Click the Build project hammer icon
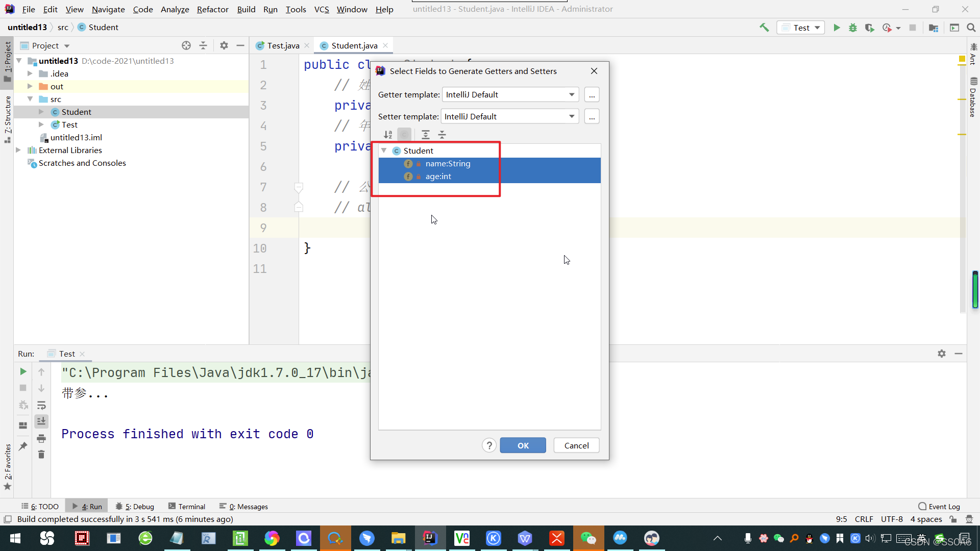This screenshot has width=980, height=551. [x=764, y=28]
